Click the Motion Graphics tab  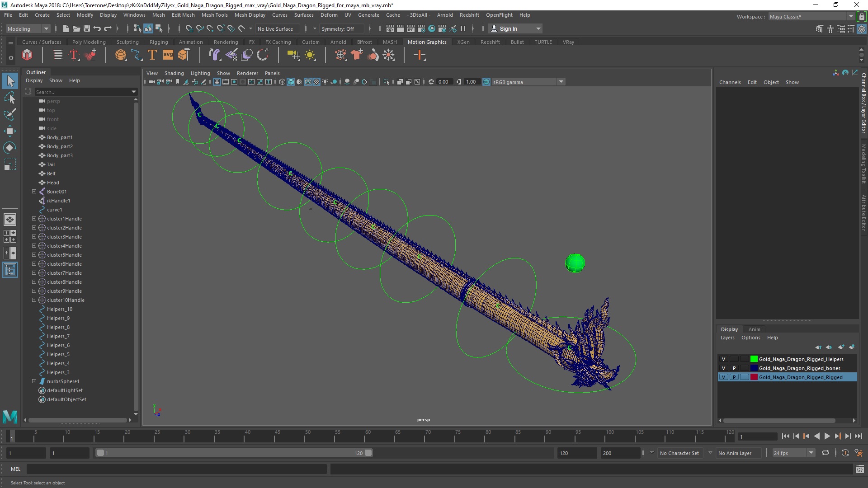pyautogui.click(x=427, y=42)
